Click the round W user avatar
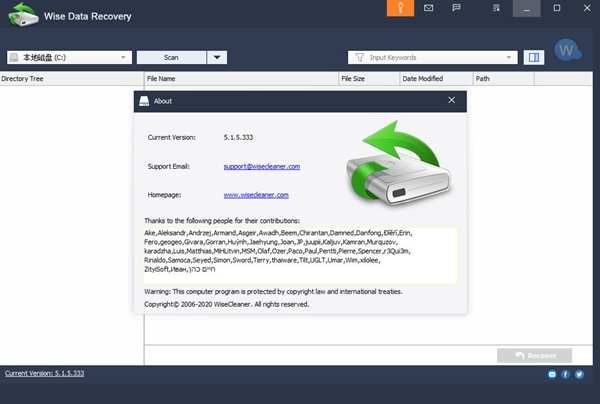Viewport: 600px width, 404px height. (x=567, y=50)
